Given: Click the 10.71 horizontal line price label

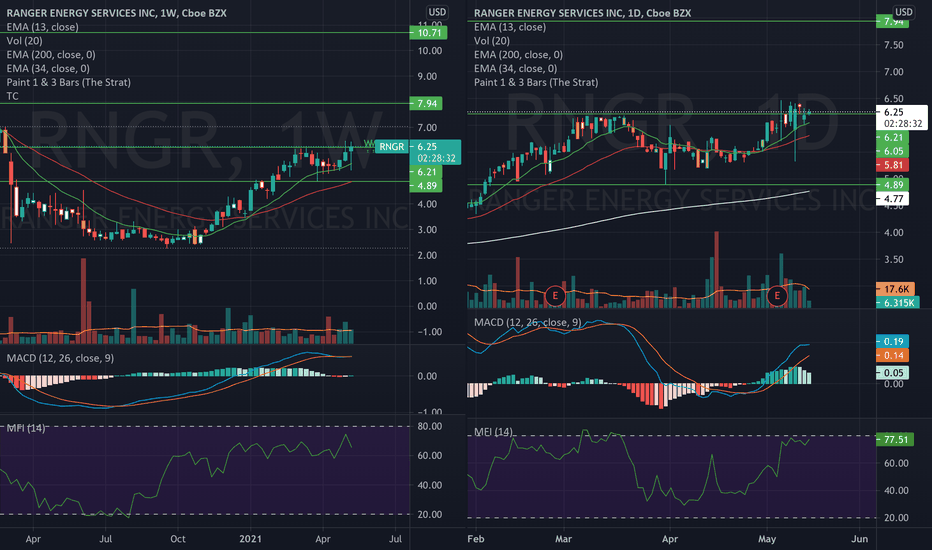Looking at the screenshot, I should click(x=429, y=33).
